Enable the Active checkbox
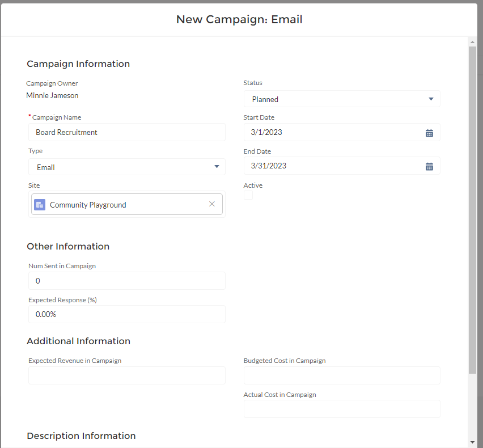The image size is (483, 448). coord(248,195)
